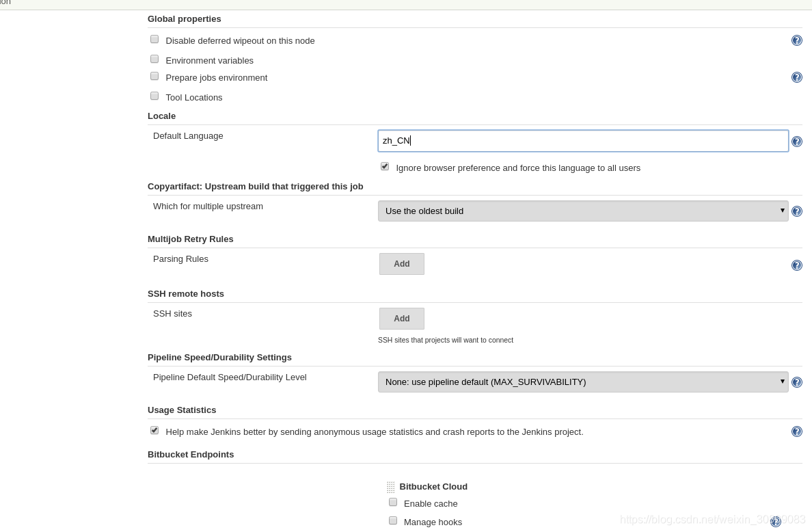Add a Parsing Rules entry
This screenshot has width=812, height=532.
click(x=402, y=264)
